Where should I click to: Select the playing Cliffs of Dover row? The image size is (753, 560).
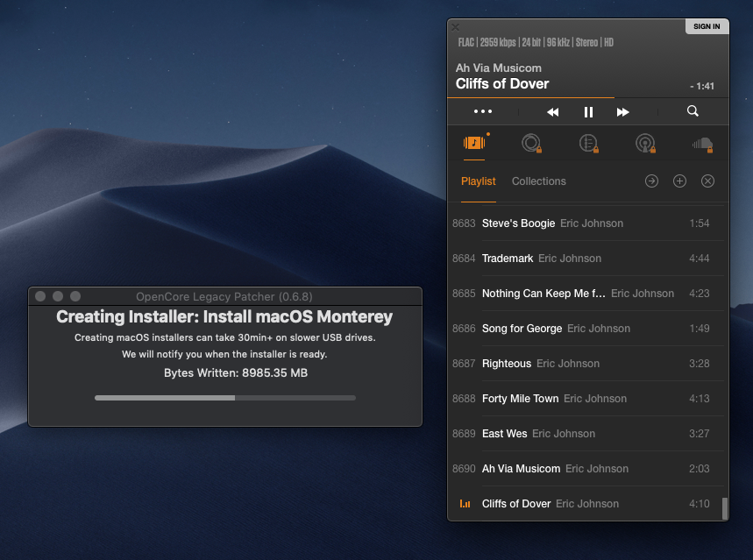(586, 503)
